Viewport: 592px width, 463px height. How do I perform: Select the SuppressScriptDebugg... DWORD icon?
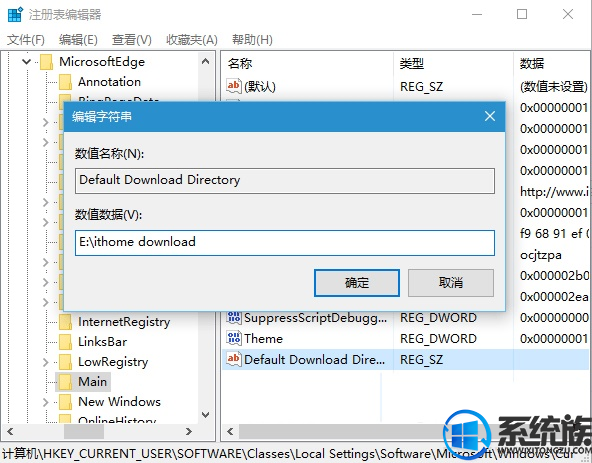click(233, 317)
